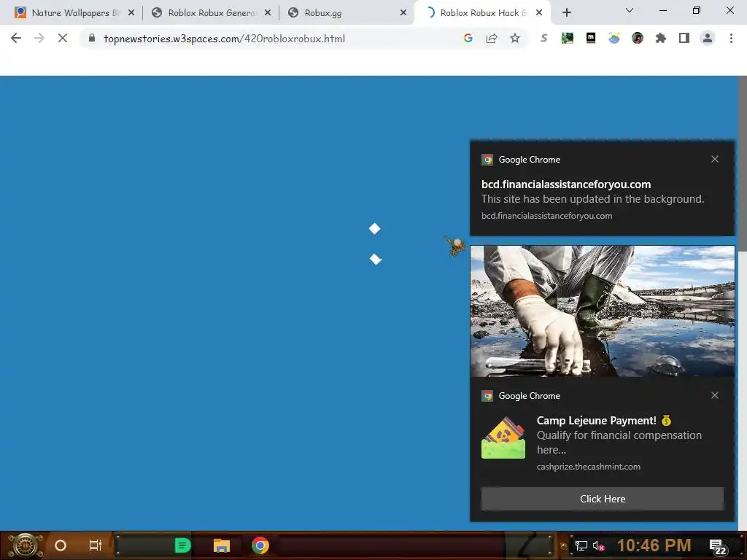The image size is (747, 560).
Task: Unmute the volume tray icon
Action: pos(598,545)
